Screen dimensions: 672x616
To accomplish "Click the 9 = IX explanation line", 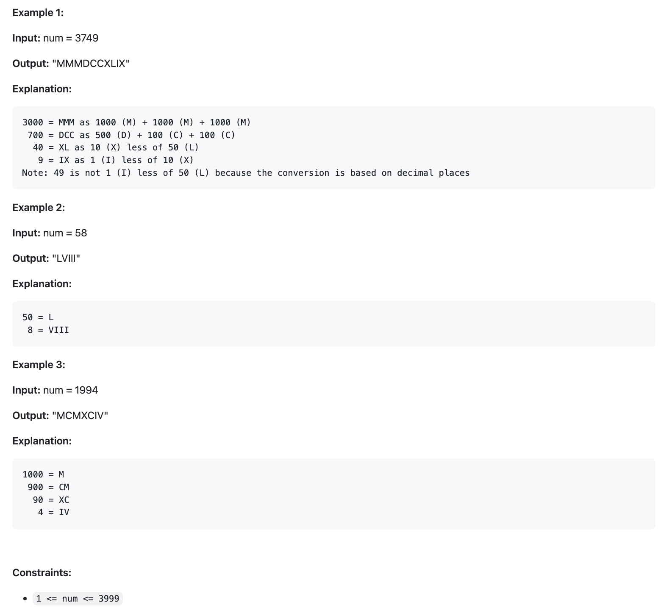I will (116, 160).
